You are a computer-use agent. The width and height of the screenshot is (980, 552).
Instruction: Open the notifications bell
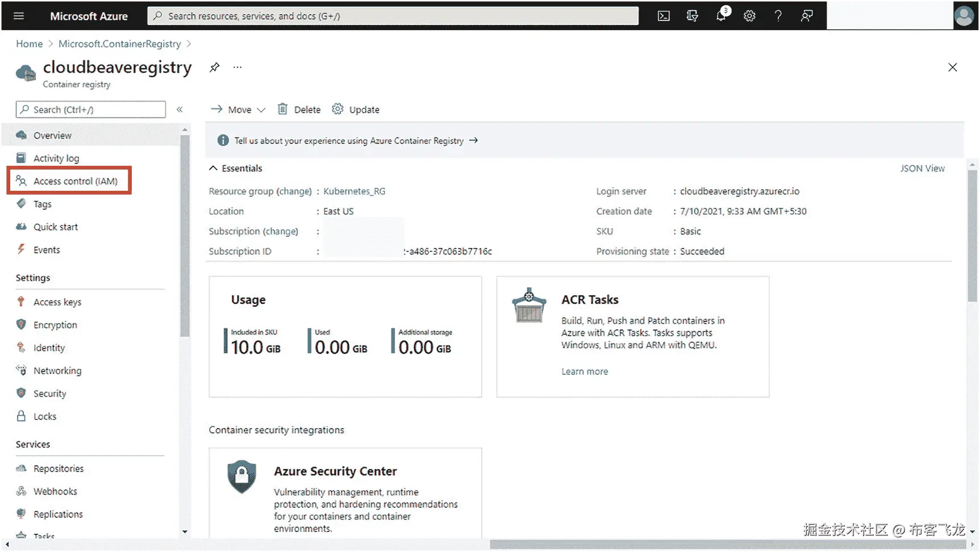721,16
